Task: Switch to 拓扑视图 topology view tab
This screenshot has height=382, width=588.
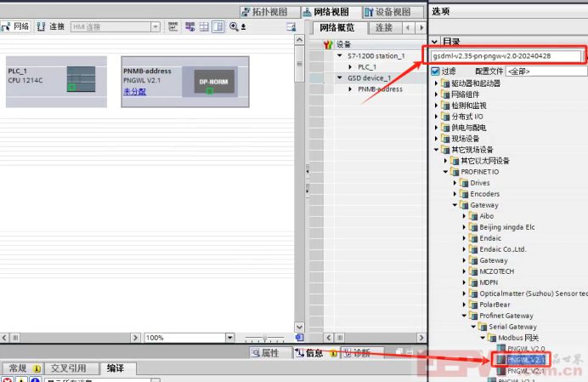Action: [269, 12]
